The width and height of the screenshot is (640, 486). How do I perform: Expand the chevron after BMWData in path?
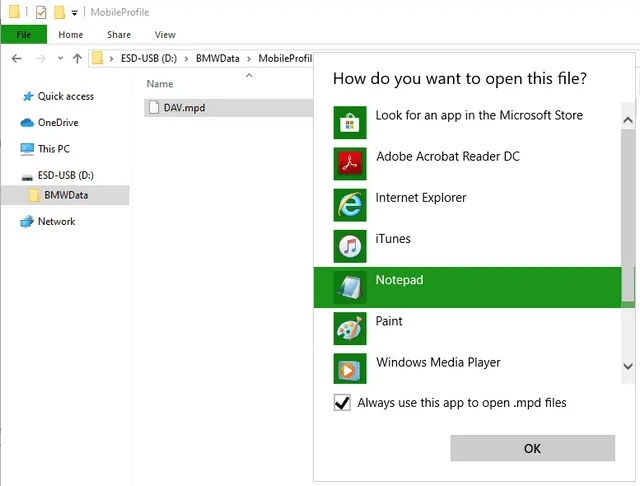tap(249, 59)
